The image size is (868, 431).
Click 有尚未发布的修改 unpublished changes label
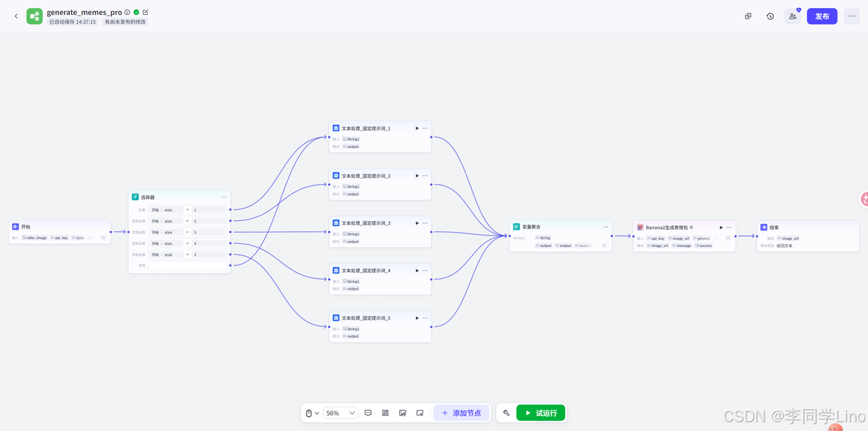[125, 22]
